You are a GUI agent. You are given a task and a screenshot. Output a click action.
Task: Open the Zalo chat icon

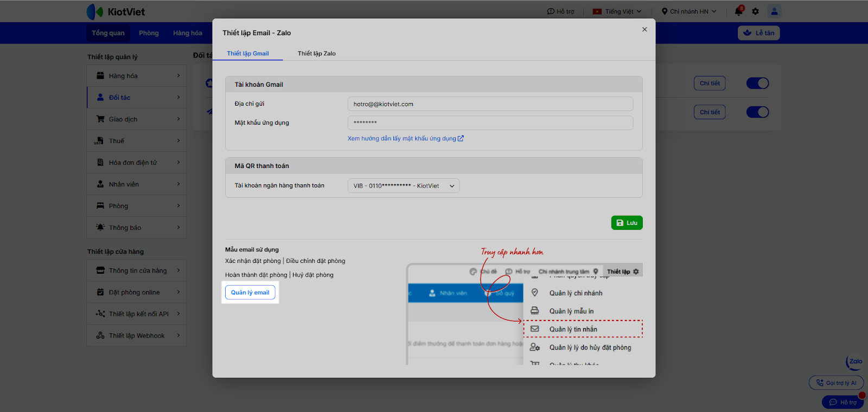[x=855, y=362]
